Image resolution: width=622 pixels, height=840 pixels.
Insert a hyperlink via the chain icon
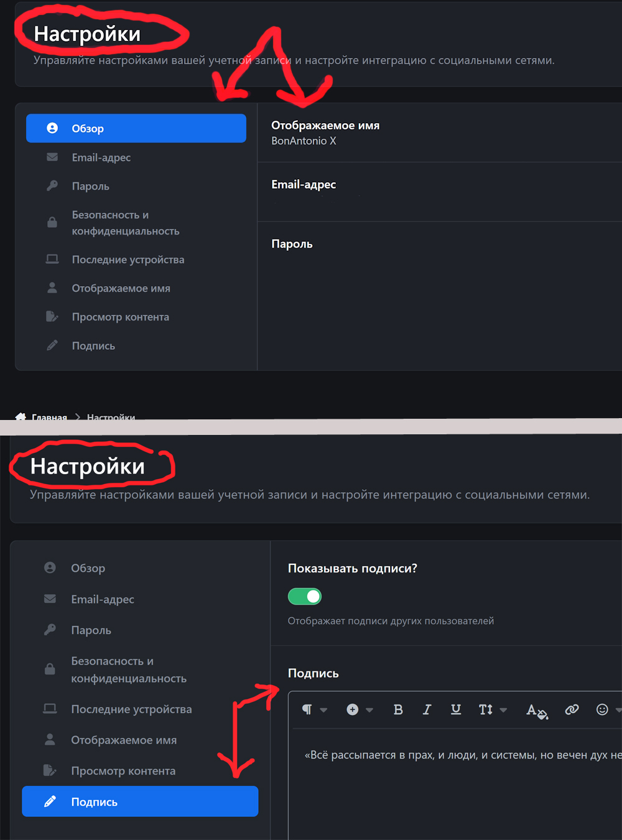tap(572, 709)
